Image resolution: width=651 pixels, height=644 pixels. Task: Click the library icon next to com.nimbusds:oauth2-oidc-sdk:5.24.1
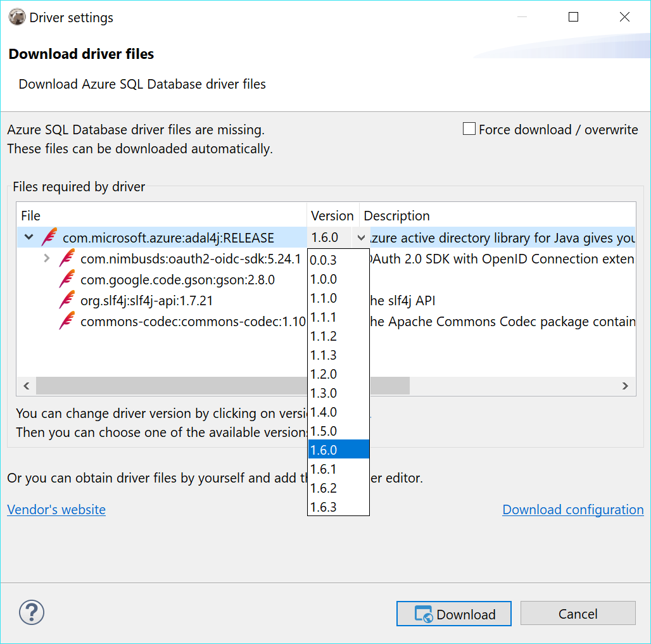point(66,258)
